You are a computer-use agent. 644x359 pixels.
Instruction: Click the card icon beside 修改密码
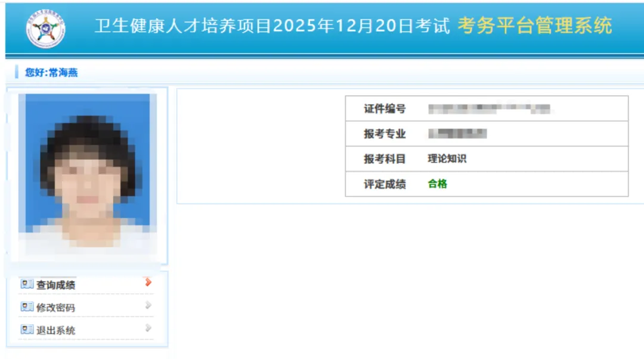(27, 307)
